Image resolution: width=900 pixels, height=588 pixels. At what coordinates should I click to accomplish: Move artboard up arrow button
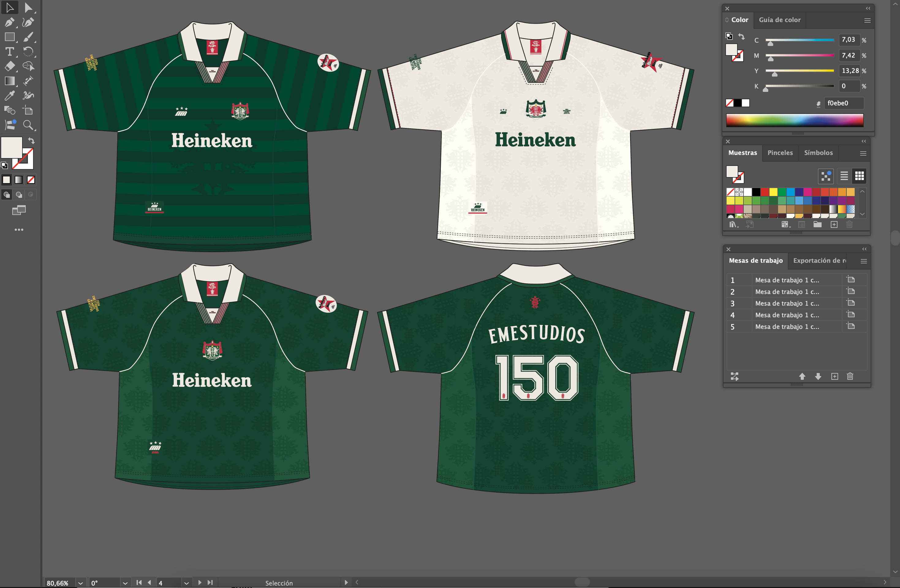pos(802,376)
